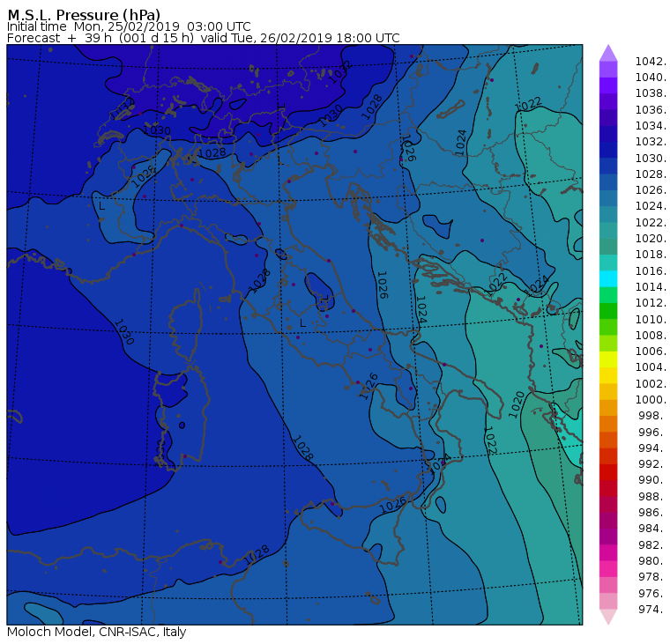This screenshot has width=670, height=644.
Task: Click the '1032.' legend label
Action: pos(651,141)
